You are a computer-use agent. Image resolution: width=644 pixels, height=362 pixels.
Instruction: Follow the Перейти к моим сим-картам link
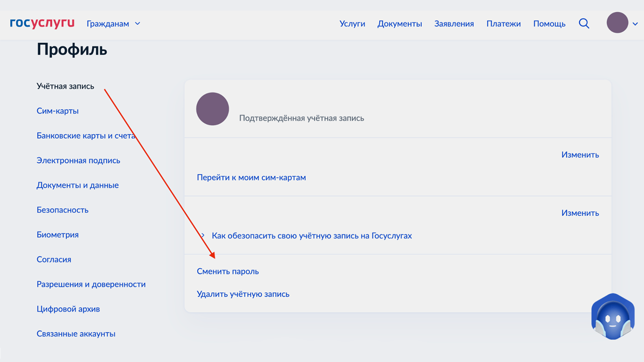251,177
